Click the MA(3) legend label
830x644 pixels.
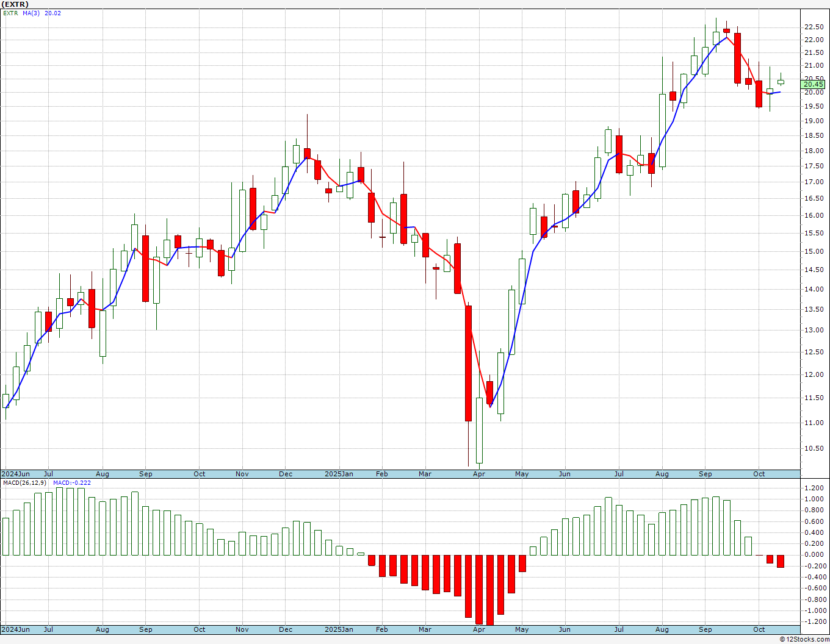click(31, 13)
